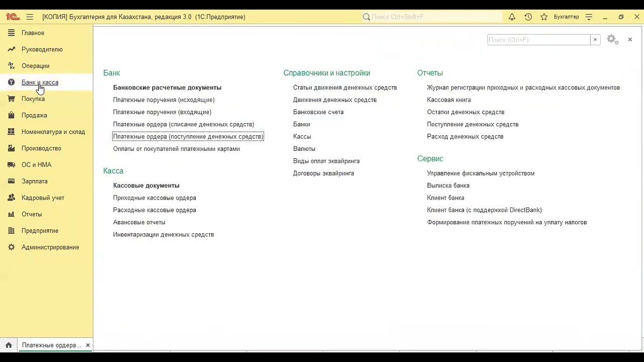644x362 pixels.
Task: Open Платежные ордера (списание денежных средств)
Action: [184, 124]
